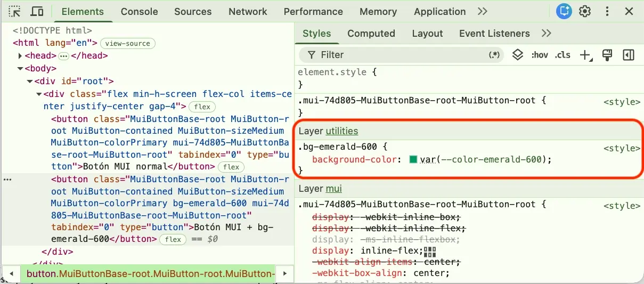Open the CSS layers view icon
The width and height of the screenshot is (644, 284).
tap(517, 55)
